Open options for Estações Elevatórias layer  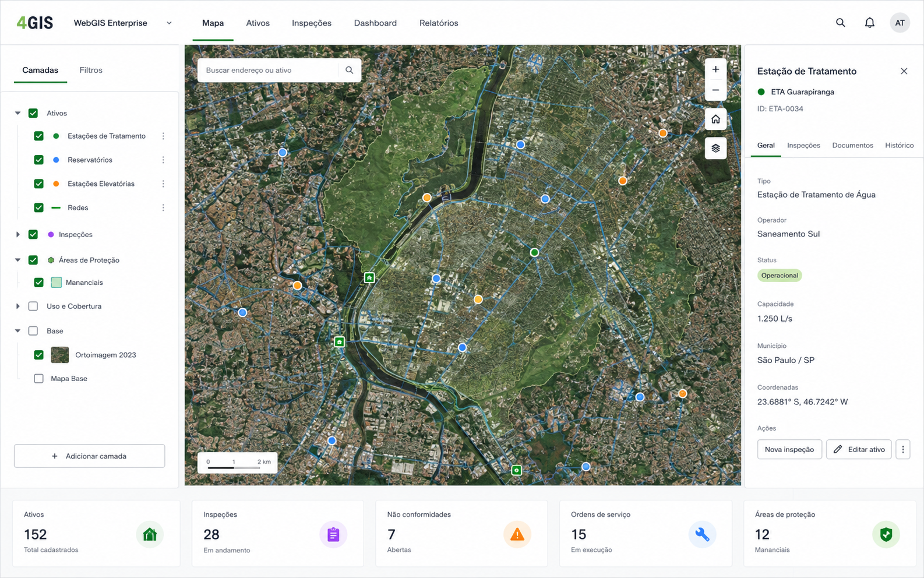163,184
